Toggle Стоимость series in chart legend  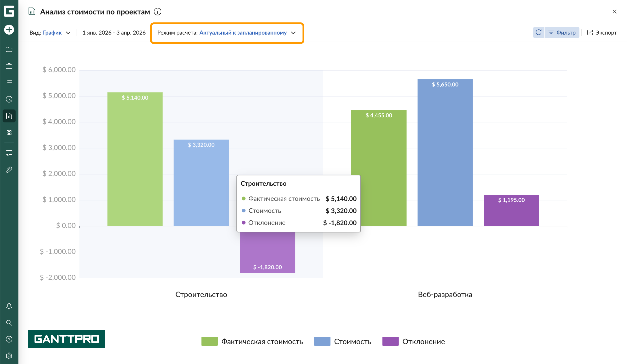tap(343, 341)
